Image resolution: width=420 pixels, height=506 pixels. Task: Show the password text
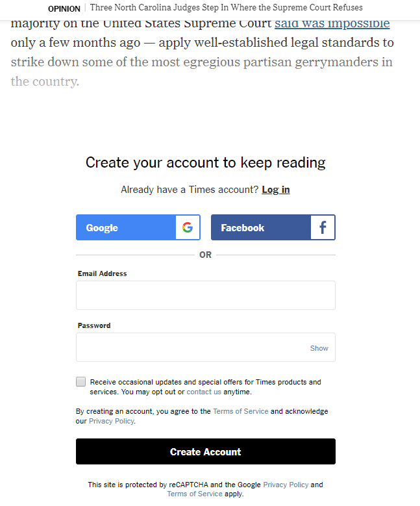[319, 348]
